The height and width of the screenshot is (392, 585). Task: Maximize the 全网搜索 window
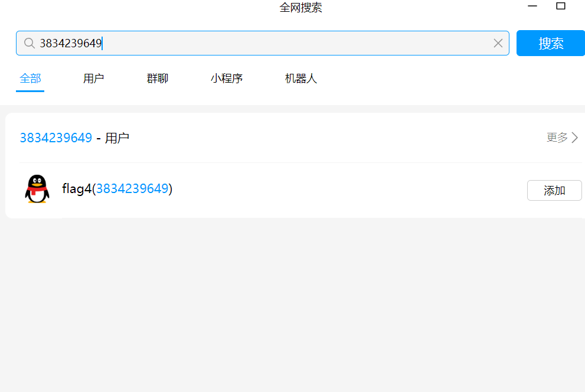pyautogui.click(x=561, y=6)
